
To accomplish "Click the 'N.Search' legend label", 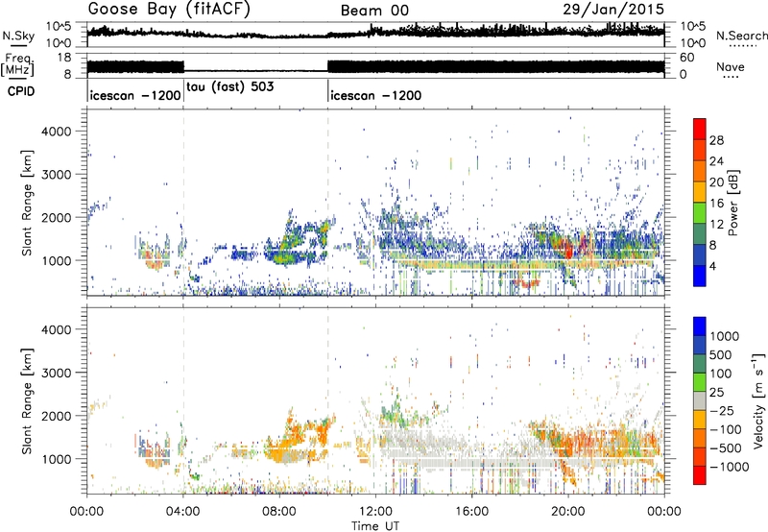I will (741, 36).
